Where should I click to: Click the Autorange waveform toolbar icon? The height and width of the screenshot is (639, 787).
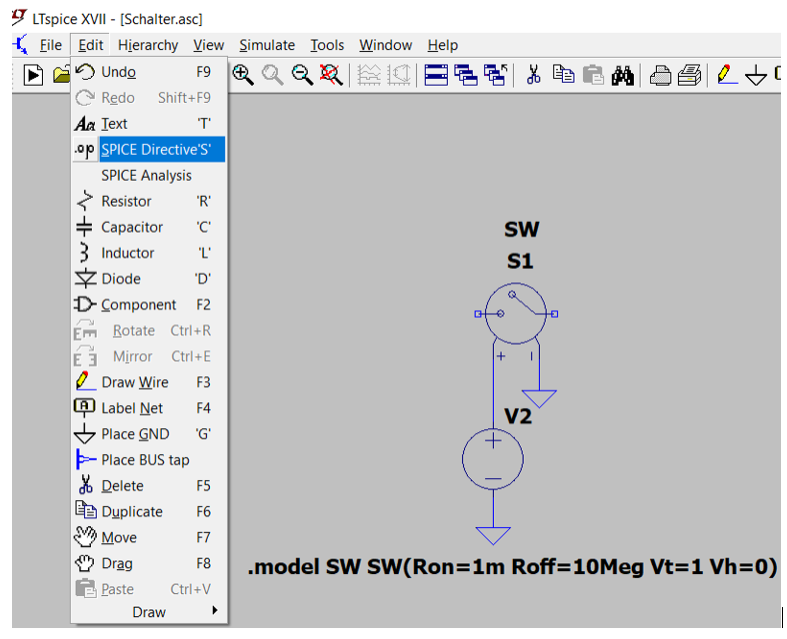tap(369, 75)
